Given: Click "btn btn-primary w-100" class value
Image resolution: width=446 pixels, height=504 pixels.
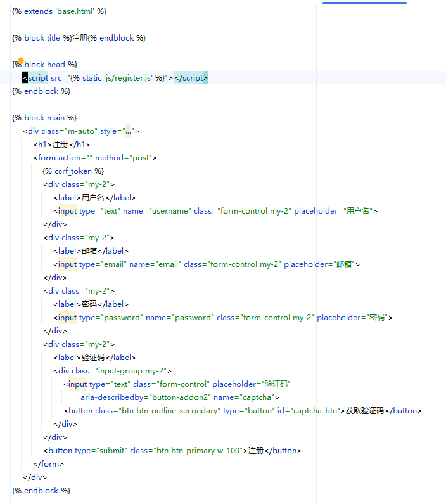Looking at the screenshot, I should click(x=198, y=451).
